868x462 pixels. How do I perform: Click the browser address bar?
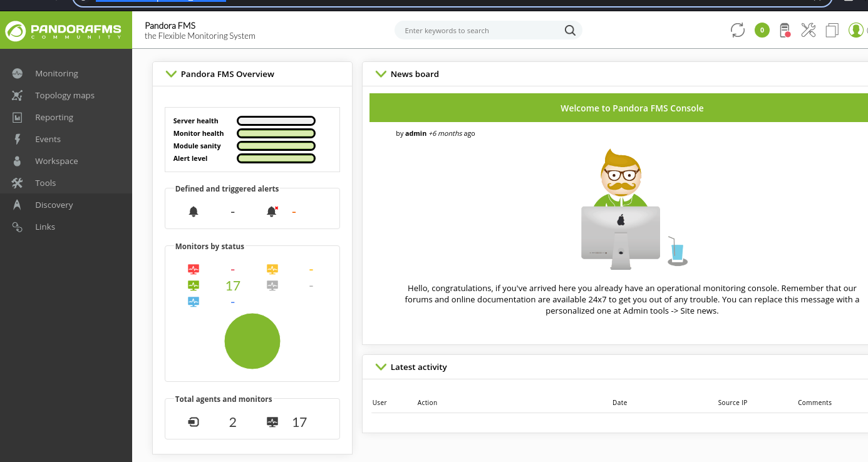(452, 2)
